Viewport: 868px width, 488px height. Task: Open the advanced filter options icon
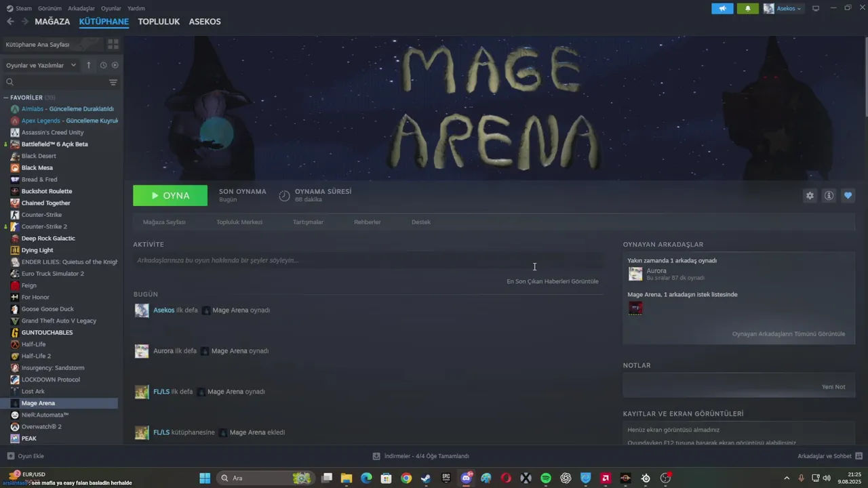click(x=113, y=82)
